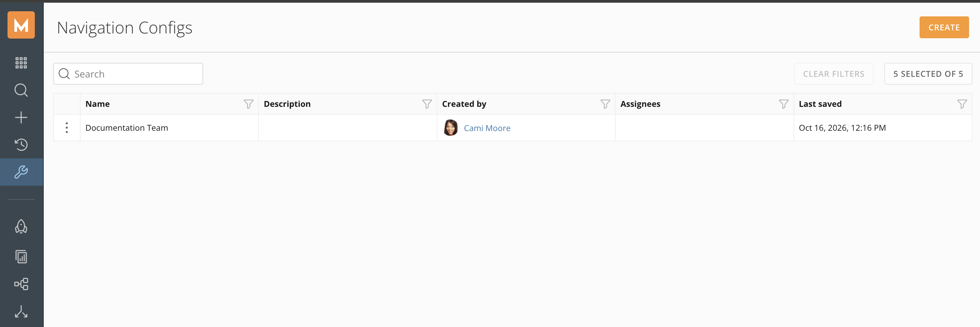Sort by Last saved column header

click(820, 104)
